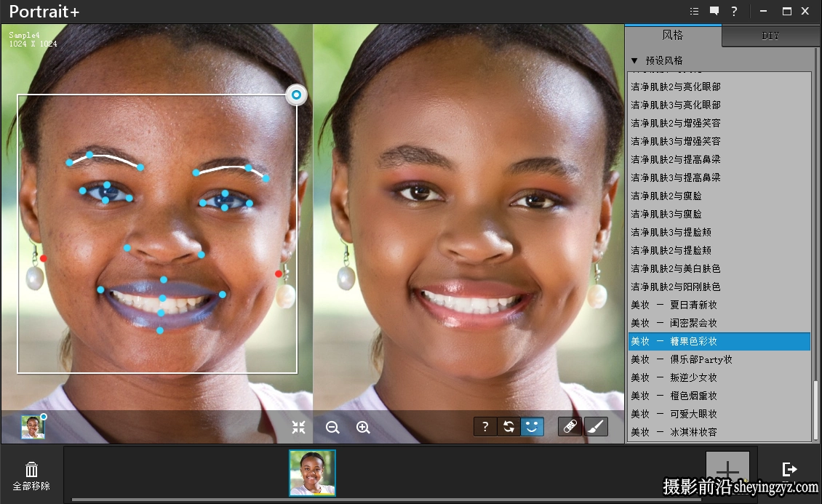Select the bandage skin repair tool
The image size is (822, 504).
click(x=570, y=426)
